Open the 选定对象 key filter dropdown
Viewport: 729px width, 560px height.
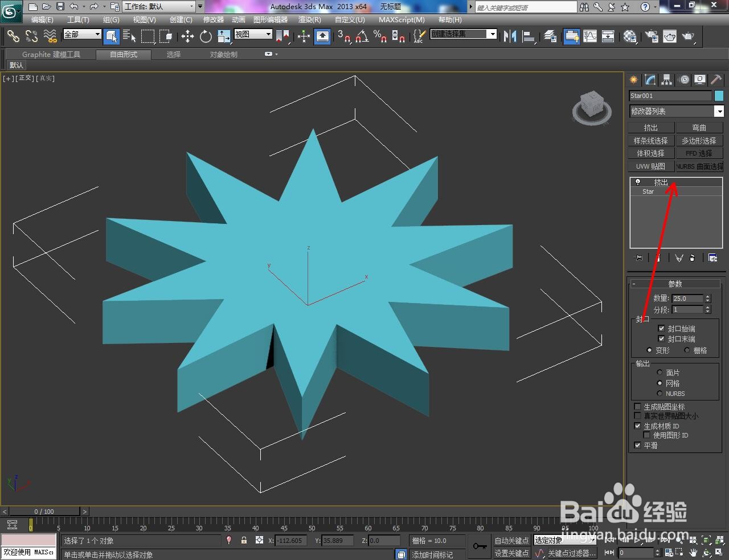pyautogui.click(x=565, y=540)
